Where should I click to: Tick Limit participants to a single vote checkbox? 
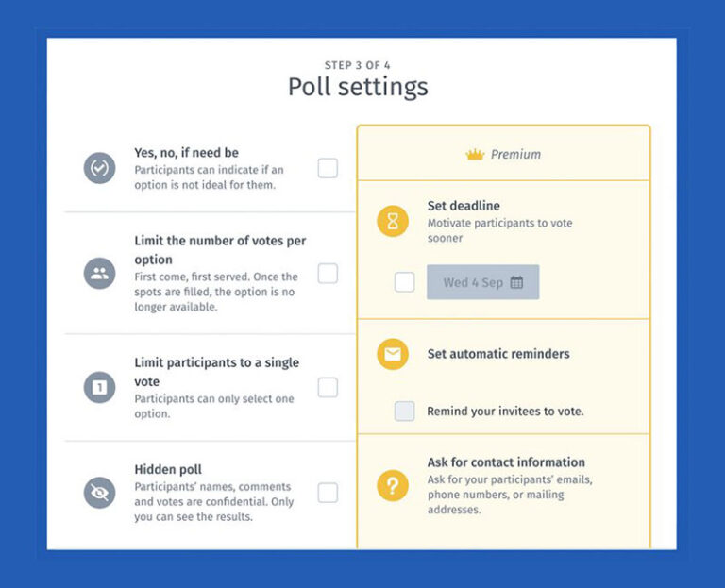328,387
